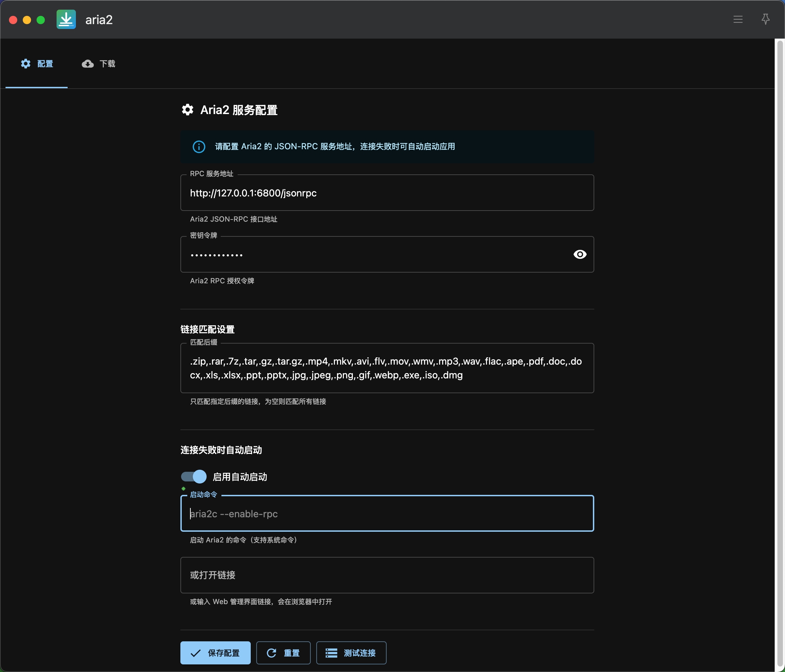Switch to the 配置 tab
The height and width of the screenshot is (672, 785).
click(x=37, y=64)
